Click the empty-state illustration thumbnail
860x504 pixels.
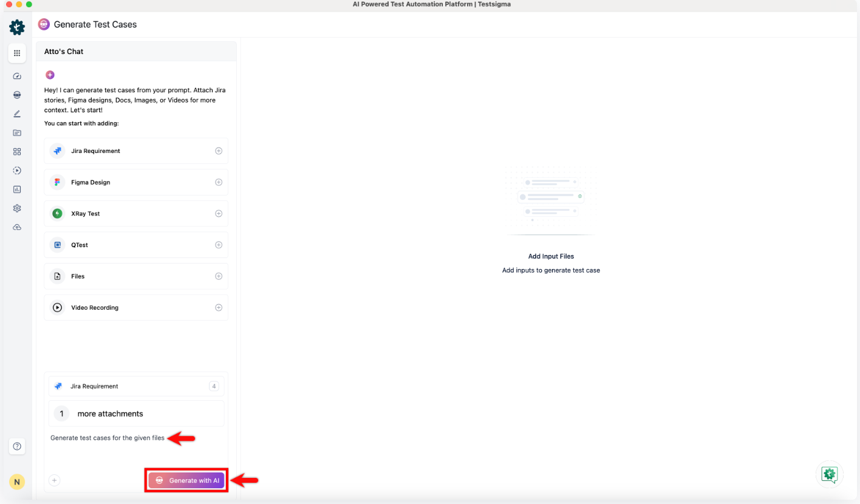[551, 200]
